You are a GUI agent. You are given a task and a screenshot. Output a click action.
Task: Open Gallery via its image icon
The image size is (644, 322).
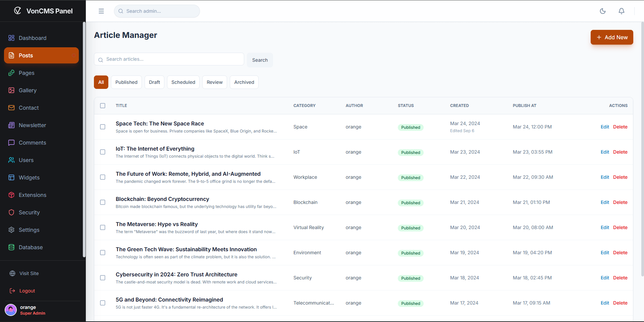click(x=11, y=90)
